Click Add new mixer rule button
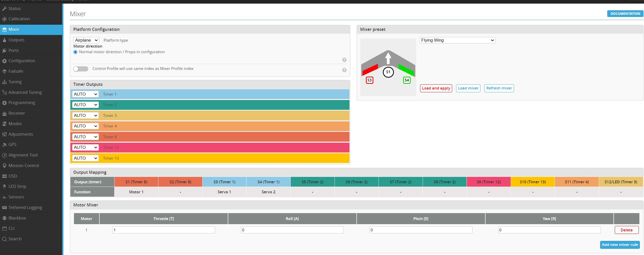 pyautogui.click(x=620, y=245)
